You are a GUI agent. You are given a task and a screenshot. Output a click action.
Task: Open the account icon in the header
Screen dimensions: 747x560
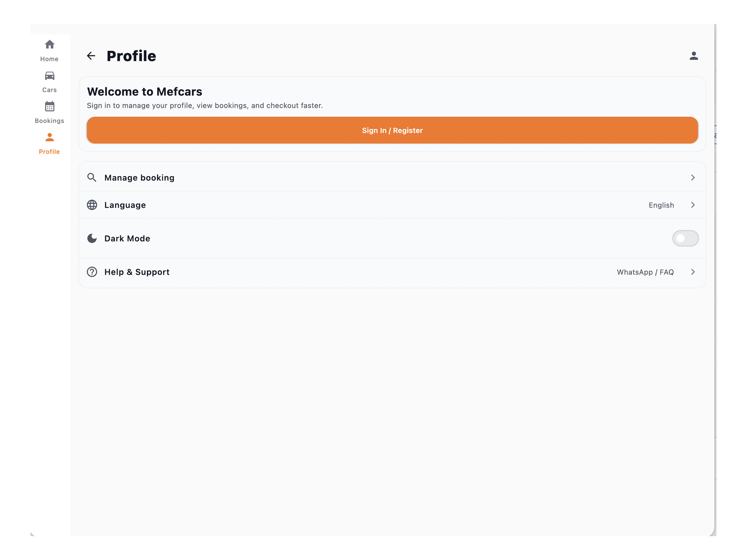694,56
